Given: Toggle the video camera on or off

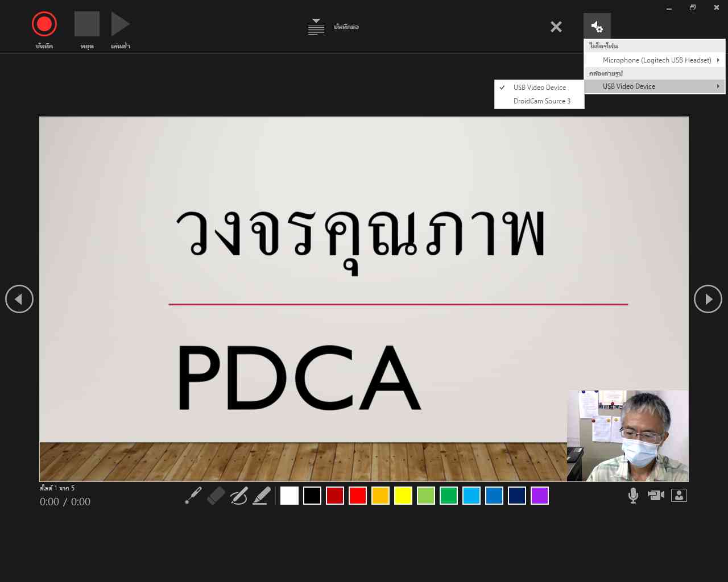Looking at the screenshot, I should pyautogui.click(x=656, y=496).
